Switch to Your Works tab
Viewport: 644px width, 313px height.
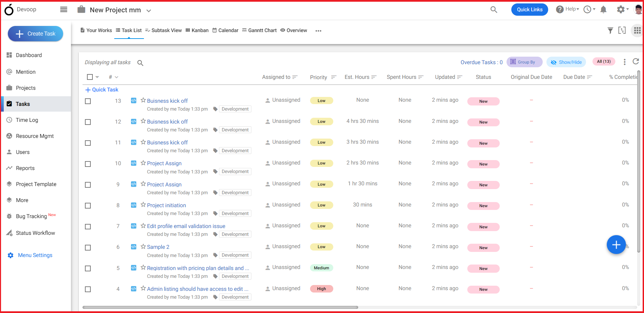pos(96,30)
